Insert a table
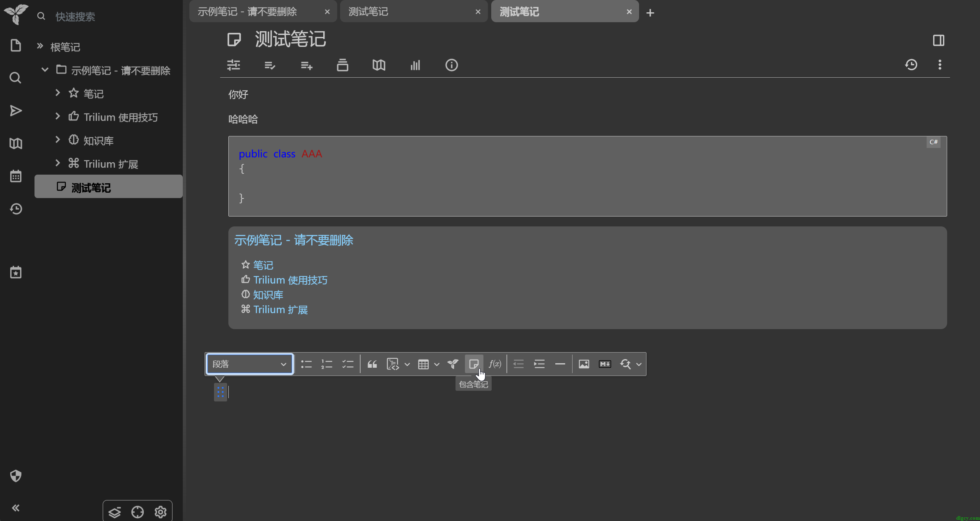This screenshot has height=521, width=980. [x=423, y=364]
